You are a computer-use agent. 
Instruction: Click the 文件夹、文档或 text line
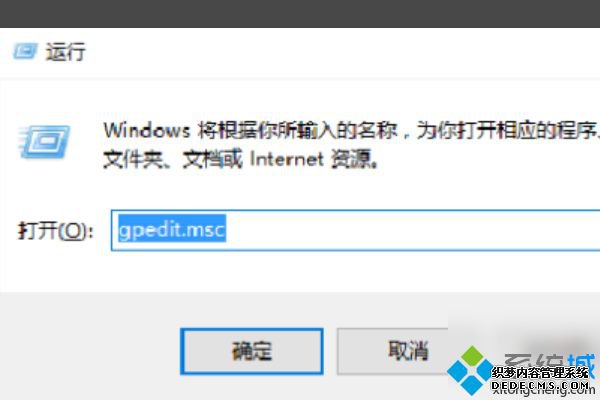(173, 159)
